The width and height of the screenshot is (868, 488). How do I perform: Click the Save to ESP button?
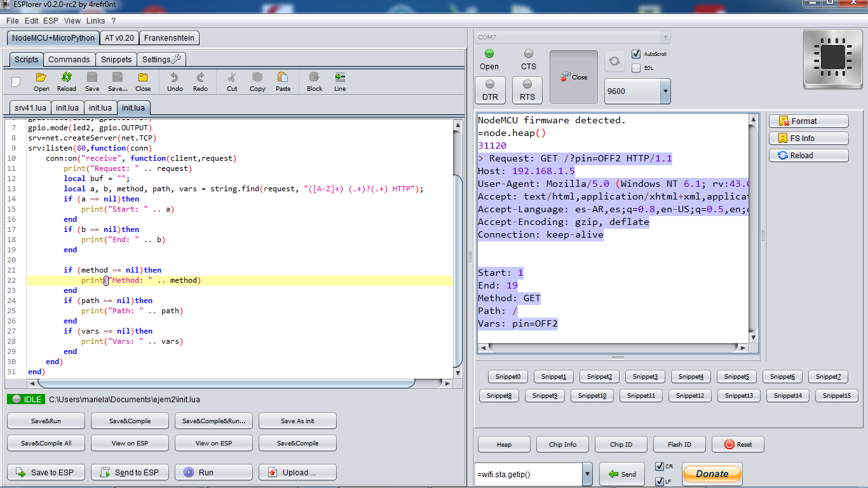coord(46,472)
